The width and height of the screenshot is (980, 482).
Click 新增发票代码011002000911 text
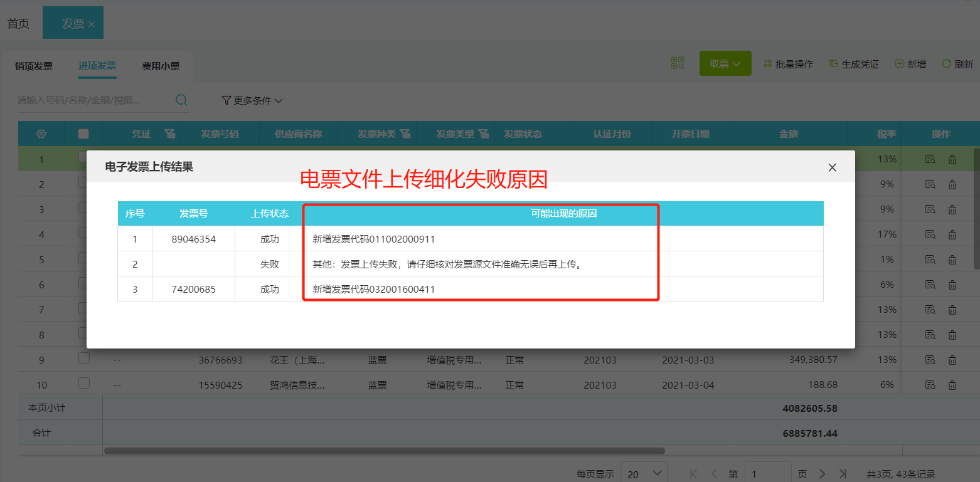point(374,239)
